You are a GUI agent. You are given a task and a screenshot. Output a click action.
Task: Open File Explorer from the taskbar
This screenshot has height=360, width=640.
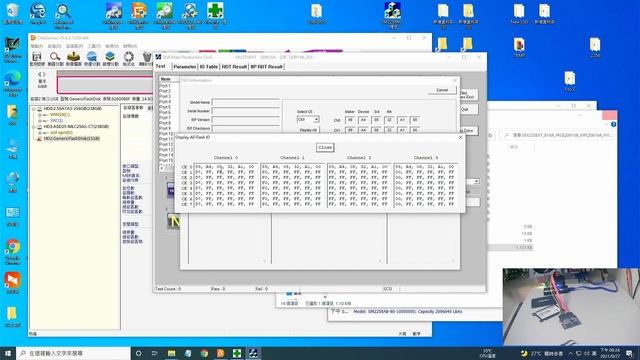tap(171, 353)
